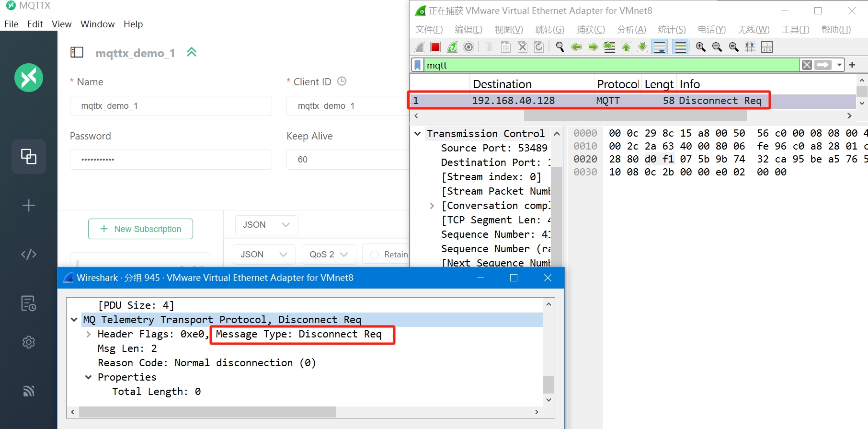Viewport: 868px width, 429px height.
Task: Select the MQTT Disconnect Req packet row
Action: pos(633,101)
